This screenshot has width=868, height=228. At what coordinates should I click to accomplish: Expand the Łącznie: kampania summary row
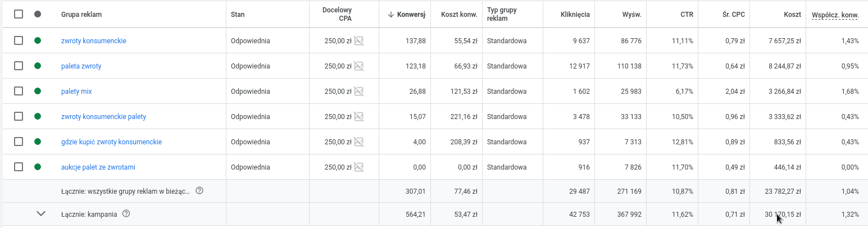coord(40,213)
